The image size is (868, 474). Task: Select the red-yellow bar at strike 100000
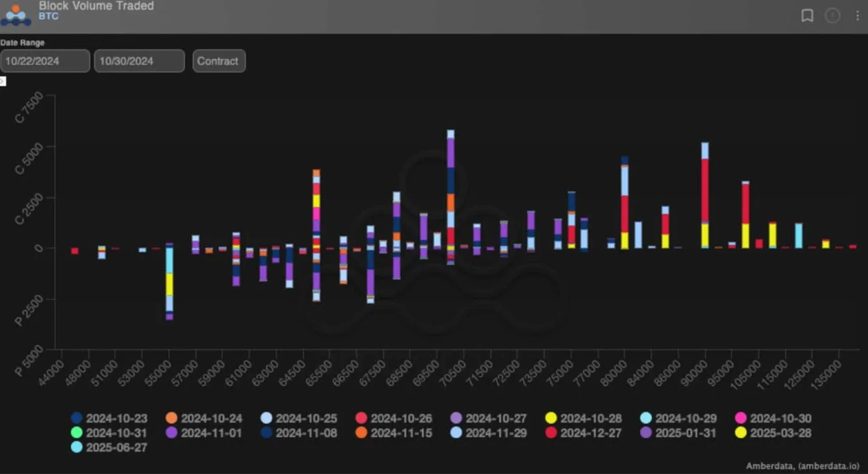(x=745, y=215)
